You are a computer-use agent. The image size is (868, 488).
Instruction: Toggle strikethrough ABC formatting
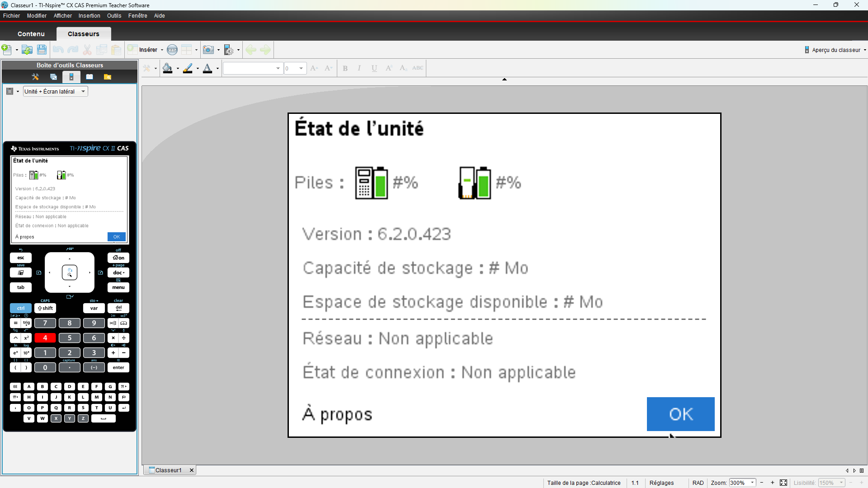point(418,68)
